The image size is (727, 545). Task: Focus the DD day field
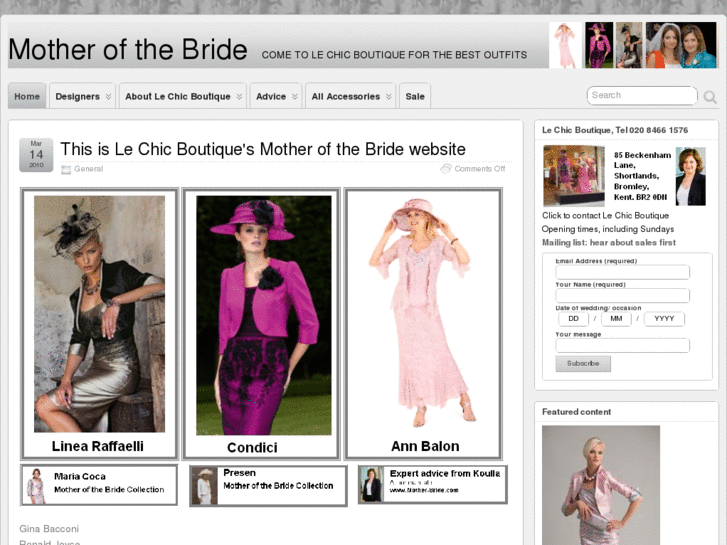pyautogui.click(x=573, y=319)
